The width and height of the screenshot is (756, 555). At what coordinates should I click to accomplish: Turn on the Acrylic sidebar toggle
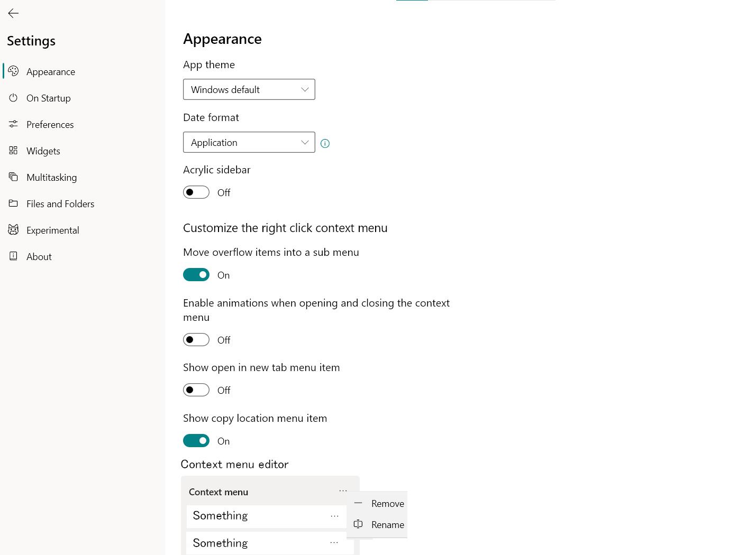(x=196, y=192)
